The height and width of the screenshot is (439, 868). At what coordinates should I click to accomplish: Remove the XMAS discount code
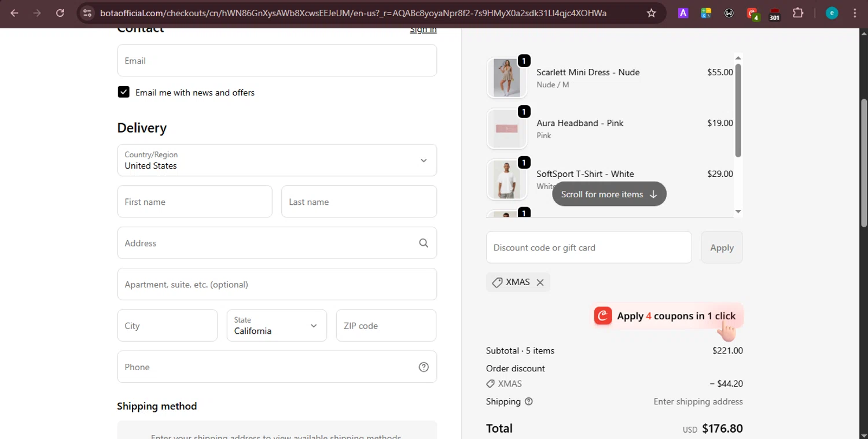540,282
